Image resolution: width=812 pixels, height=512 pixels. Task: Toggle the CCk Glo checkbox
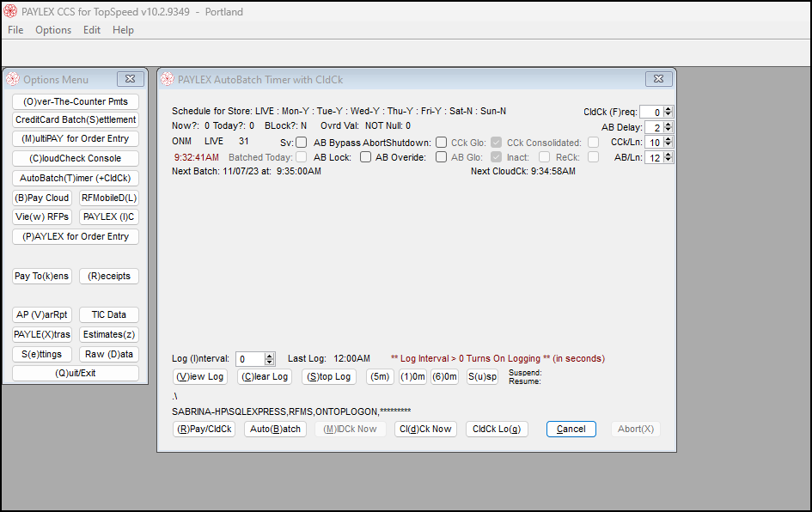click(496, 143)
